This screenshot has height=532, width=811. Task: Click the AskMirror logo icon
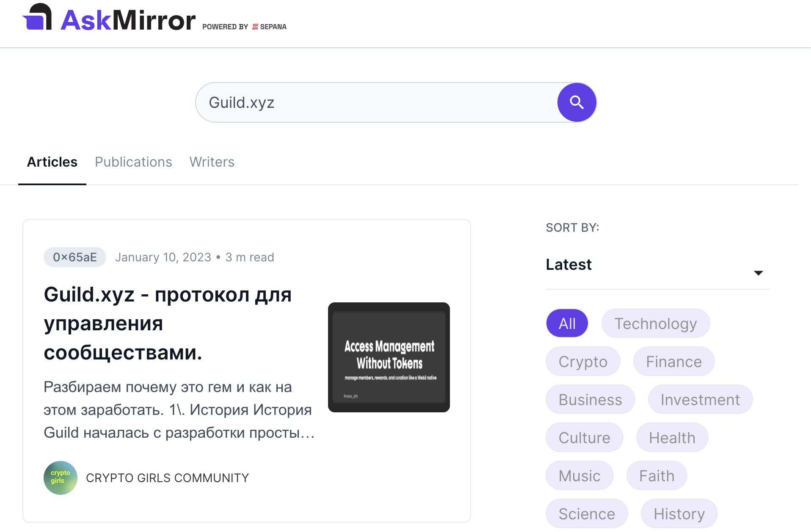tap(38, 18)
